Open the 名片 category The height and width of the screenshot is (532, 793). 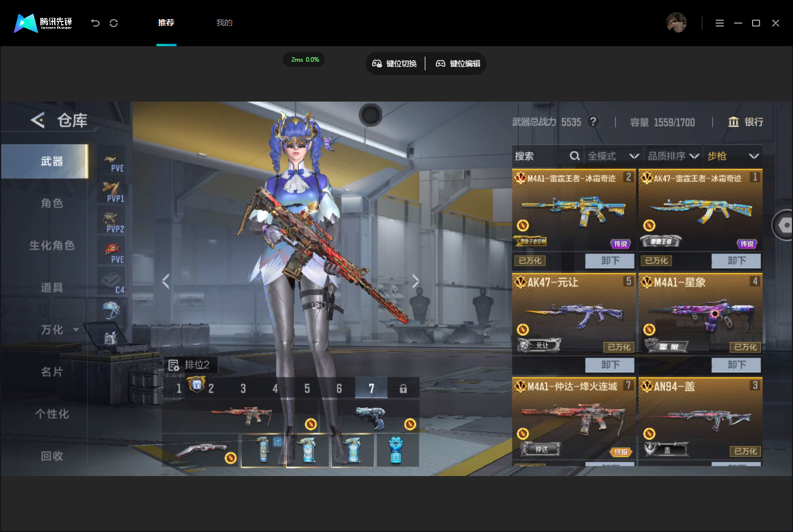[52, 372]
